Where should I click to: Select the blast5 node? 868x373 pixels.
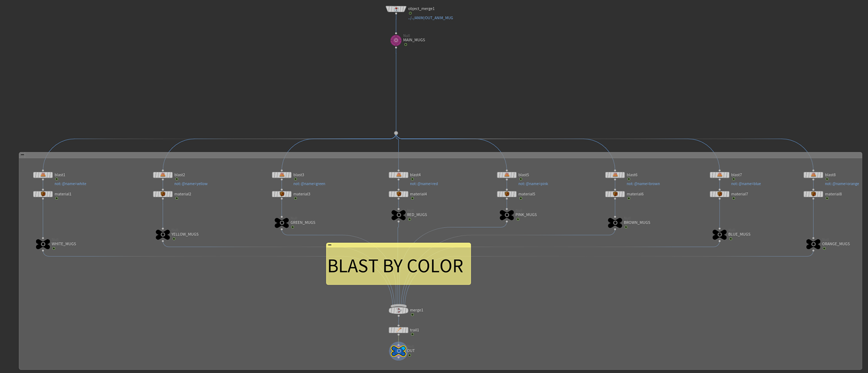click(507, 175)
